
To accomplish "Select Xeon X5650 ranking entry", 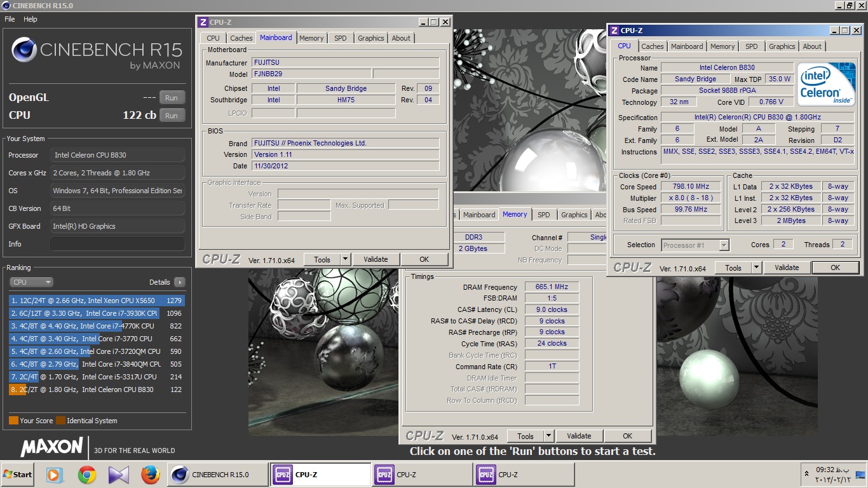I will click(96, 301).
